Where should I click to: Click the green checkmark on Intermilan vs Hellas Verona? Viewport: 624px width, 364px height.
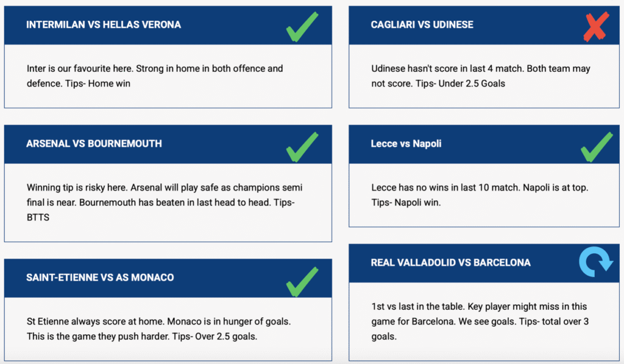click(302, 27)
